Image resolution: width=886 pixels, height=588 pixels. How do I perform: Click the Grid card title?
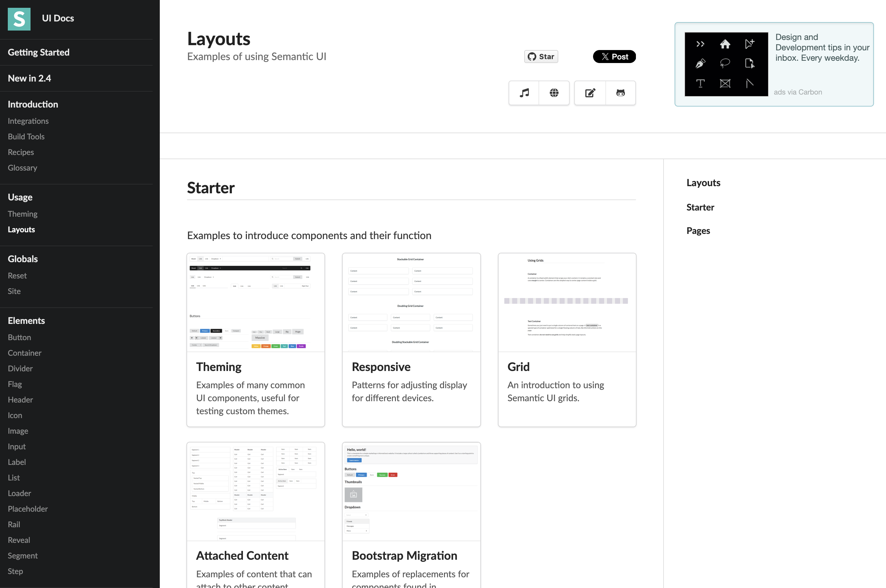click(x=518, y=367)
